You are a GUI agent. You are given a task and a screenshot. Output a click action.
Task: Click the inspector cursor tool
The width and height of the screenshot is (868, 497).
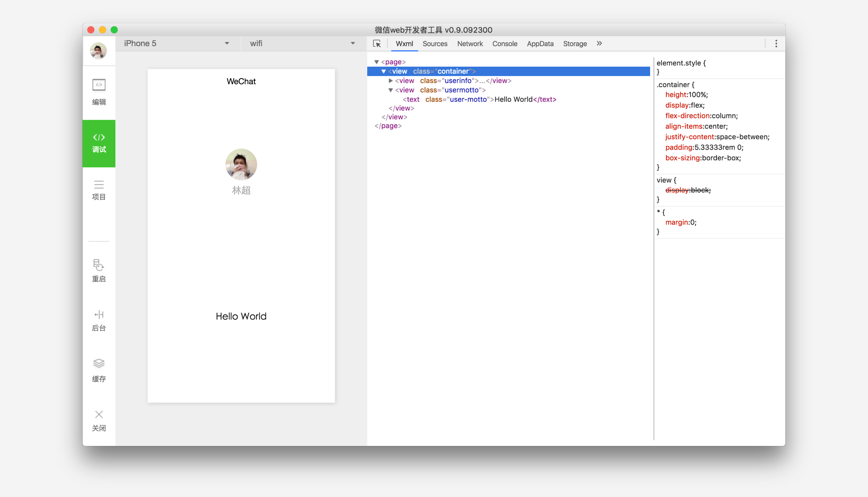click(377, 43)
